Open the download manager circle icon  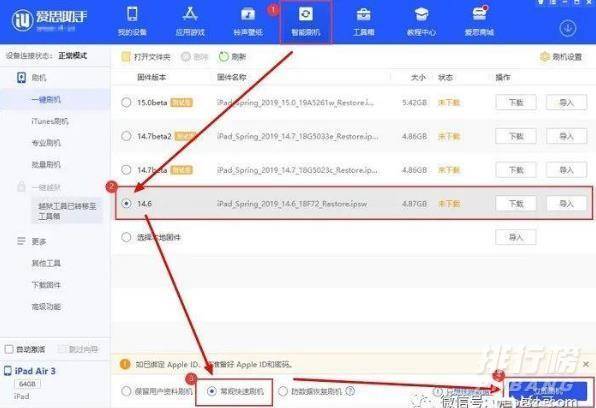(x=568, y=28)
